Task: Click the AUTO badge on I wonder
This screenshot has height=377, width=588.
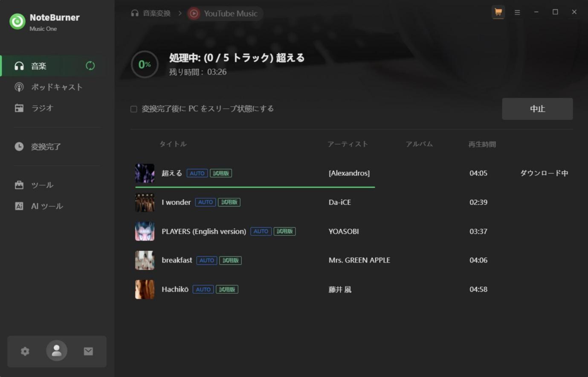Action: coord(206,202)
